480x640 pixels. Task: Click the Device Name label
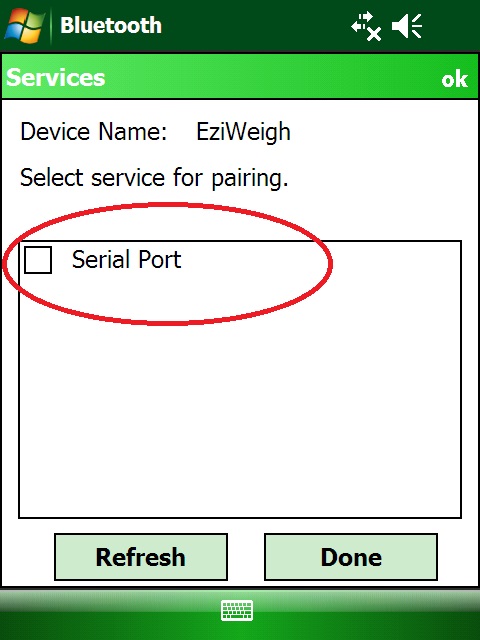pos(94,132)
